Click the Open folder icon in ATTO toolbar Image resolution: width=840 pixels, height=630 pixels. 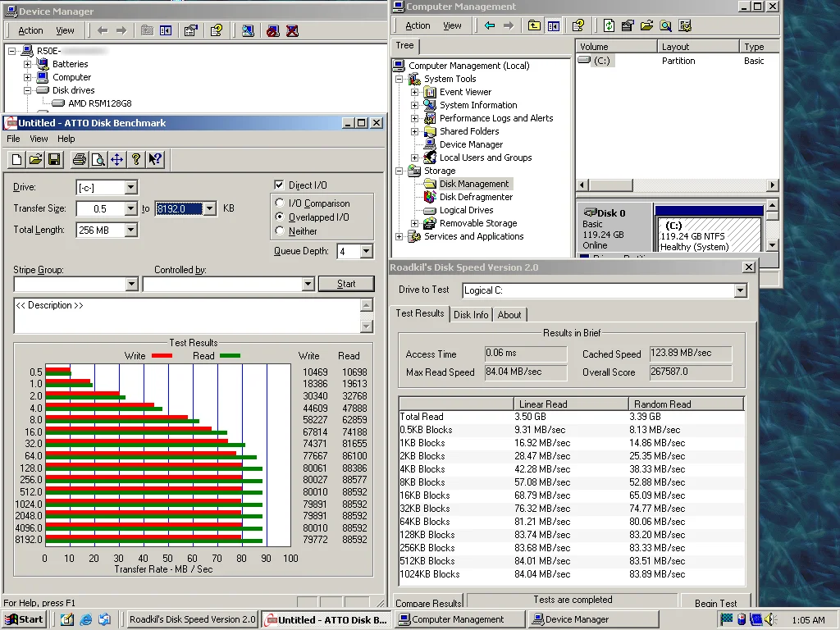pos(35,159)
